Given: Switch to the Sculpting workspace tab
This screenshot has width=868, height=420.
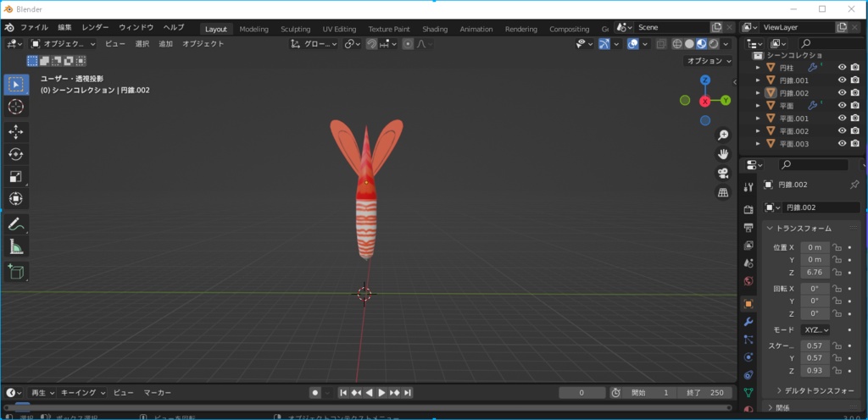Looking at the screenshot, I should pos(296,29).
